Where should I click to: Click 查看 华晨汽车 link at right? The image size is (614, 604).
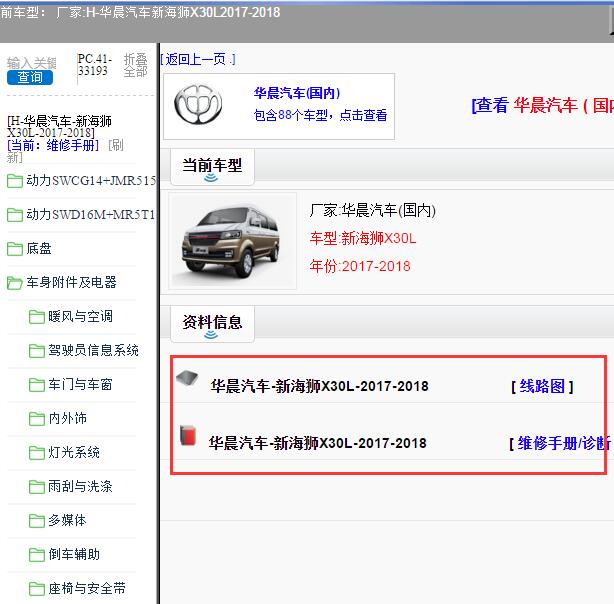tap(543, 105)
